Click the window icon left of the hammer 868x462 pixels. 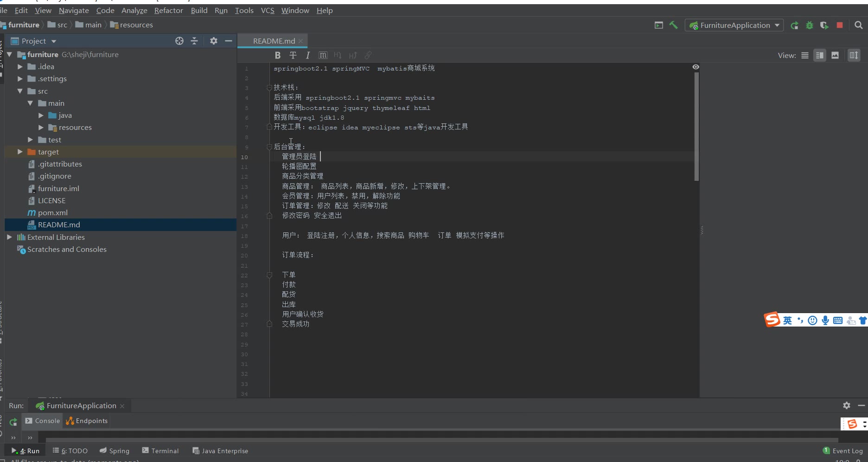[659, 25]
